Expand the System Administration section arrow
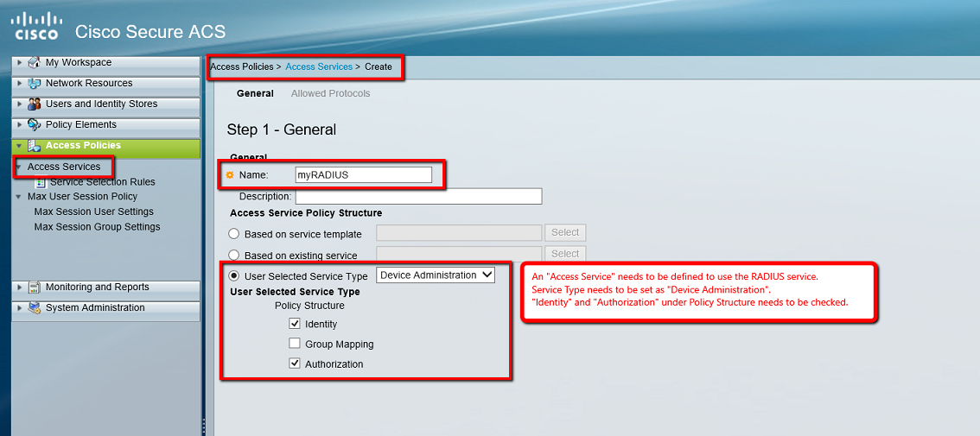980x436 pixels. 20,308
